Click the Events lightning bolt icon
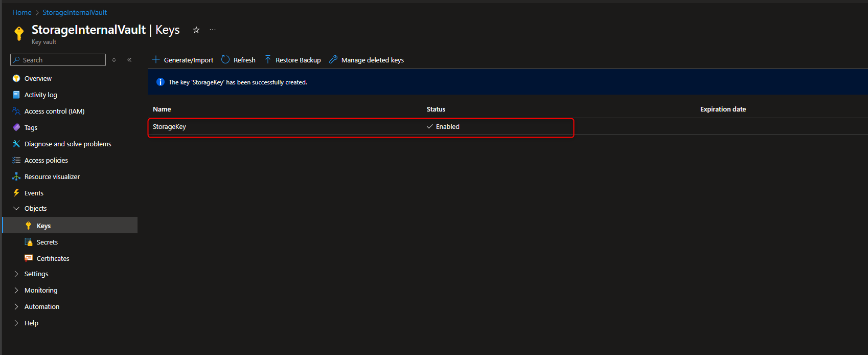The width and height of the screenshot is (868, 355). pos(16,193)
